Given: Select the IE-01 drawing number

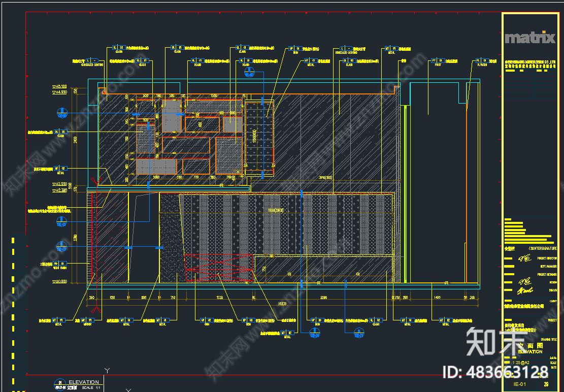Looking at the screenshot, I should coord(520,384).
